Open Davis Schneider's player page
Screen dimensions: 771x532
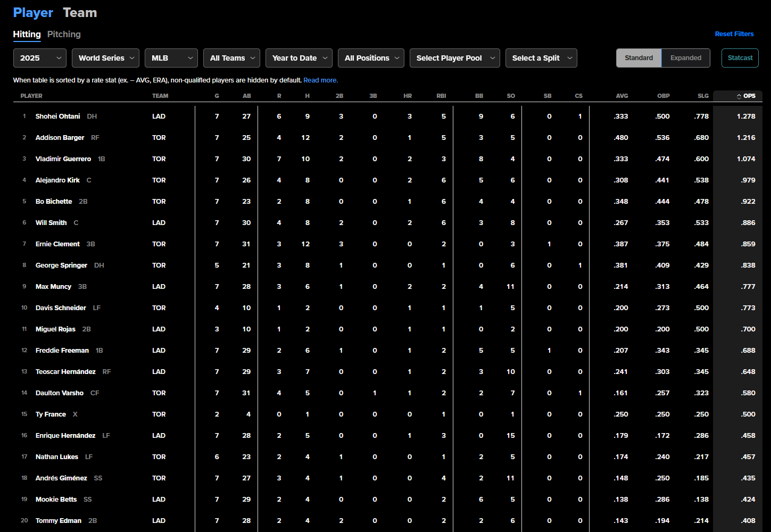[x=61, y=308]
